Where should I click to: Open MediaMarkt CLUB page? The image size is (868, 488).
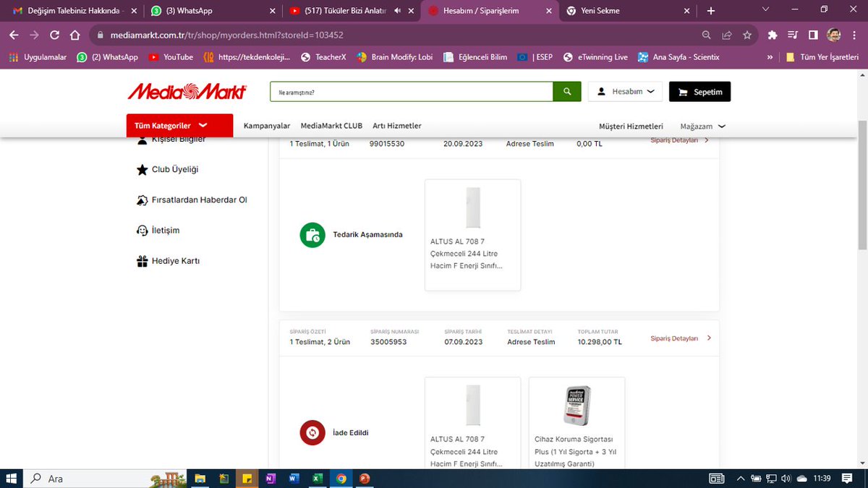[331, 126]
